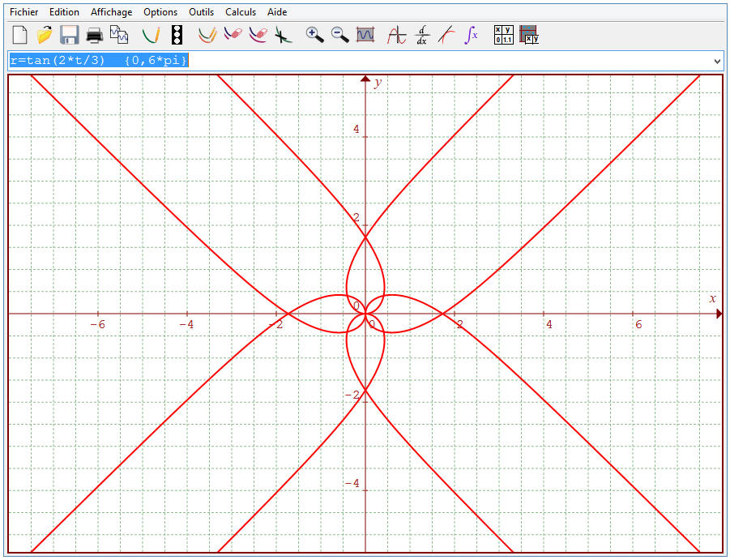Open the Edition menu
Viewport: 730px width, 560px height.
[x=64, y=12]
